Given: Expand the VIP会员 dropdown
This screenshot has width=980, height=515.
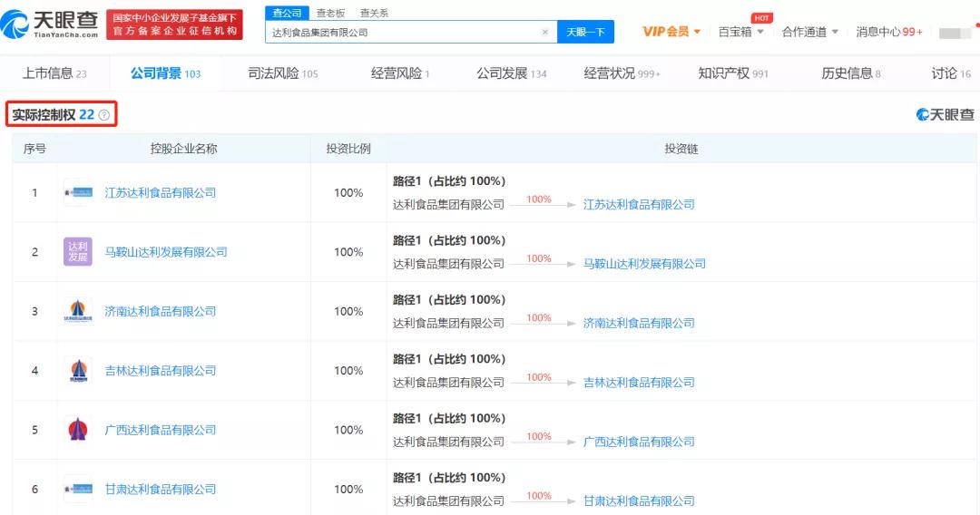Looking at the screenshot, I should (x=671, y=31).
